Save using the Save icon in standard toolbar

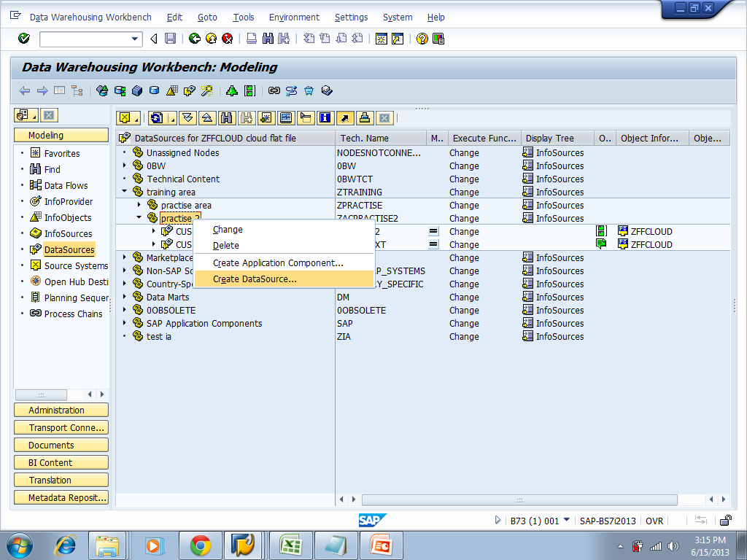tap(170, 39)
